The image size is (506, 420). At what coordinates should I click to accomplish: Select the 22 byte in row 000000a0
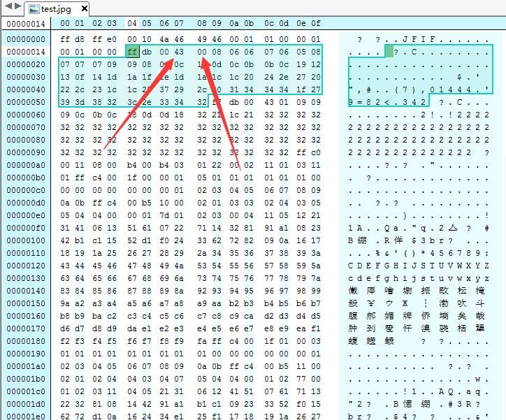pos(217,165)
